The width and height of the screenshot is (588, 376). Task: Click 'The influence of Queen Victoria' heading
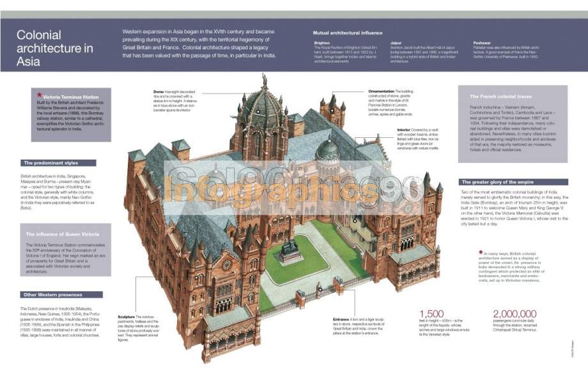(x=63, y=234)
